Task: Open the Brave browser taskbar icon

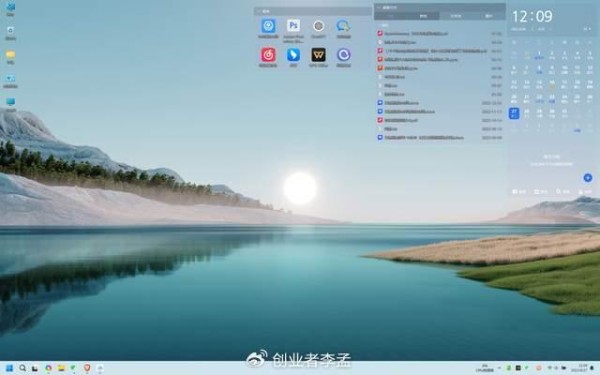Action: (87, 368)
